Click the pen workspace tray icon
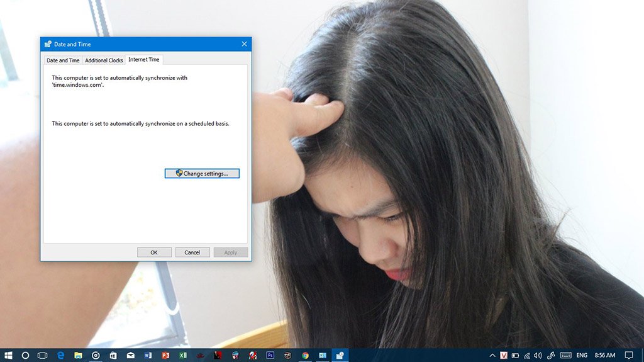Screen dimensions: 644x362 click(x=551, y=355)
